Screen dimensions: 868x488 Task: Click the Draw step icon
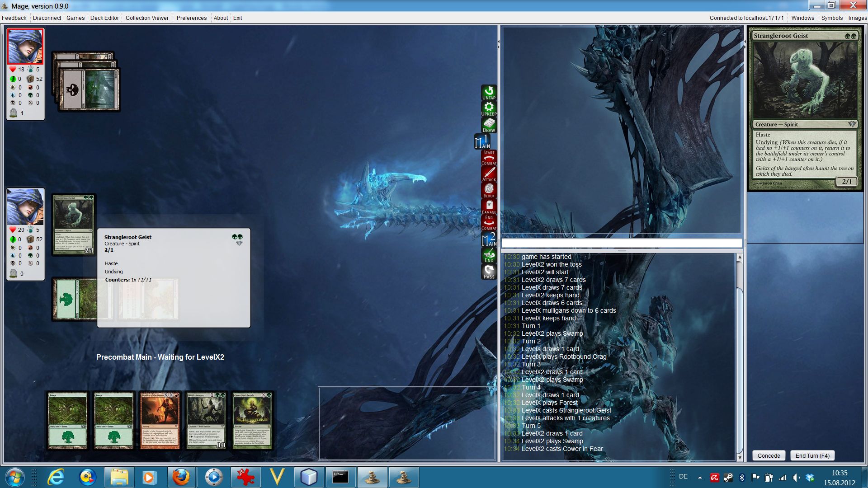click(489, 125)
